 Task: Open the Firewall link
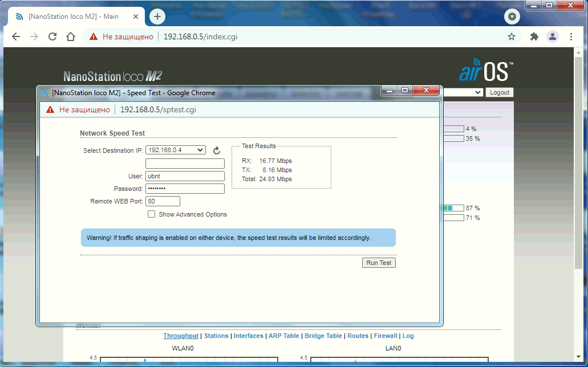pyautogui.click(x=386, y=336)
